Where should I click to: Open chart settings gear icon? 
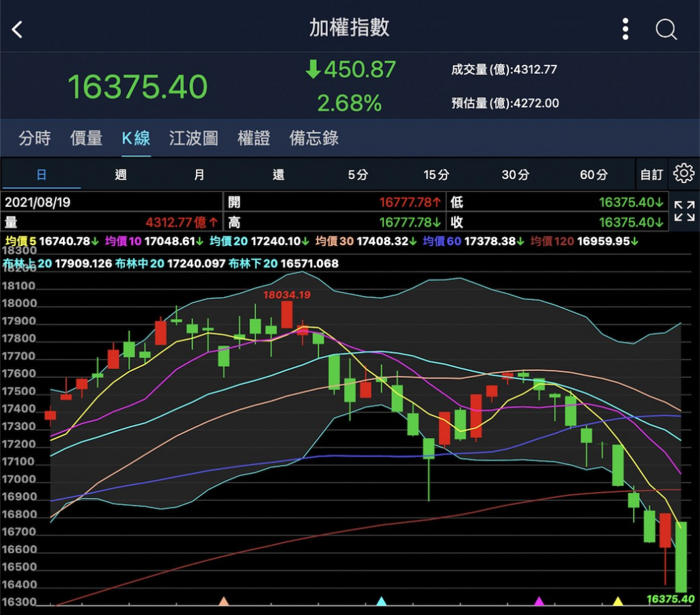pyautogui.click(x=684, y=174)
